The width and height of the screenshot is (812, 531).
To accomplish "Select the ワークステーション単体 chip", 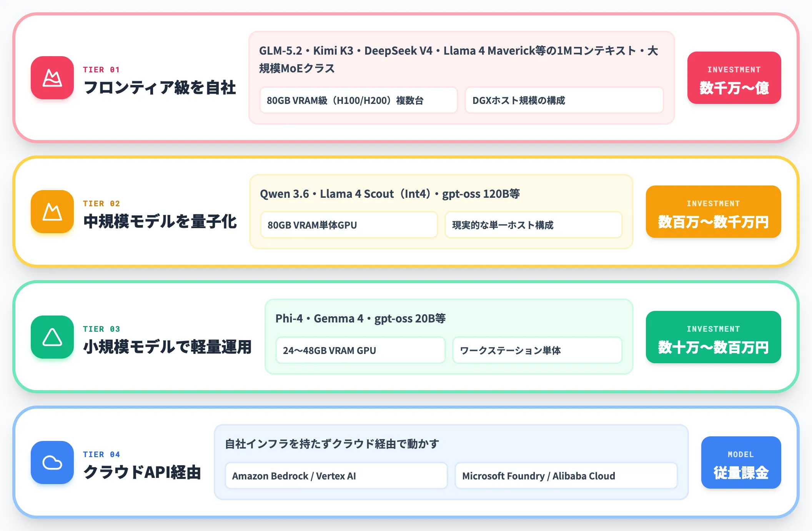I will coord(537,350).
